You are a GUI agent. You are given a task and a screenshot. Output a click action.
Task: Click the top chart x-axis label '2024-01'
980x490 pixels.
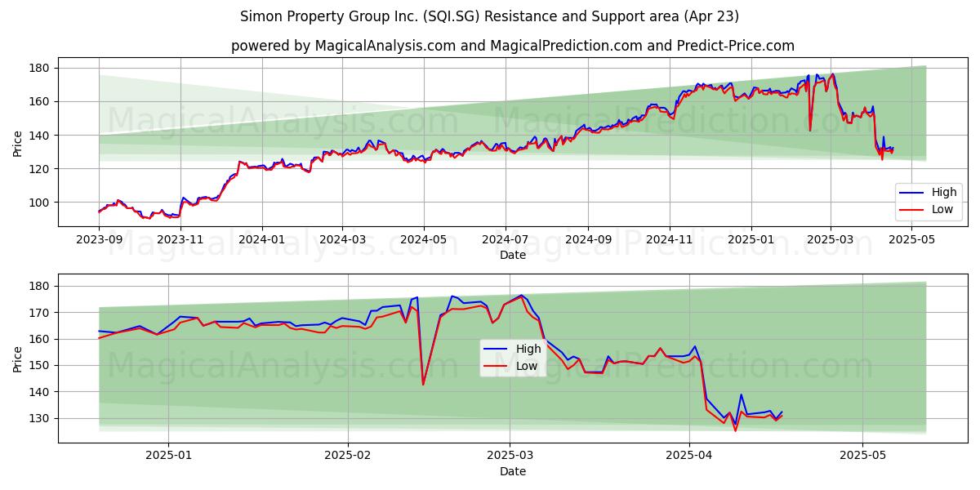pyautogui.click(x=262, y=241)
